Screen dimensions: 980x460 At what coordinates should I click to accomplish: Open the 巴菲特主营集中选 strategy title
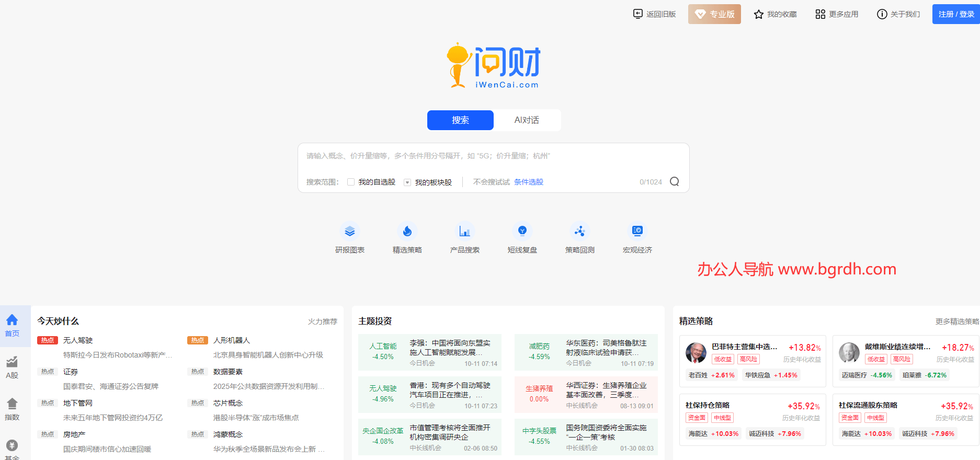[x=745, y=347]
